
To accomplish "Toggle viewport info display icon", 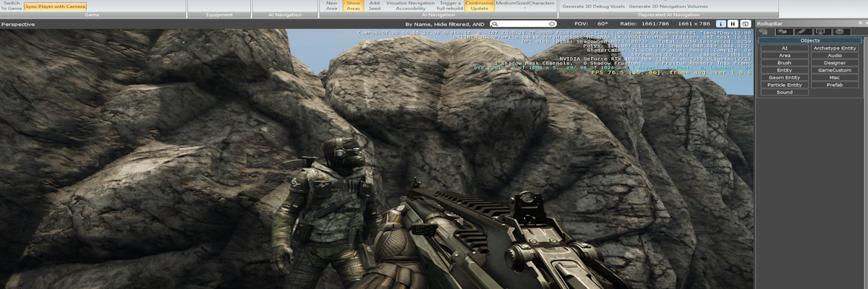I will 720,24.
